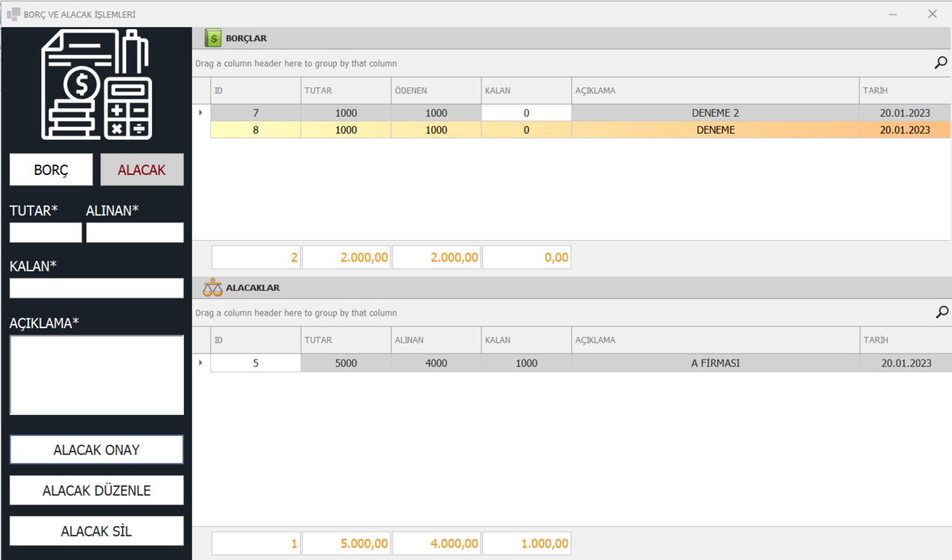Click inside the AÇIKLAMA text area
The height and width of the screenshot is (560, 952).
coord(96,375)
